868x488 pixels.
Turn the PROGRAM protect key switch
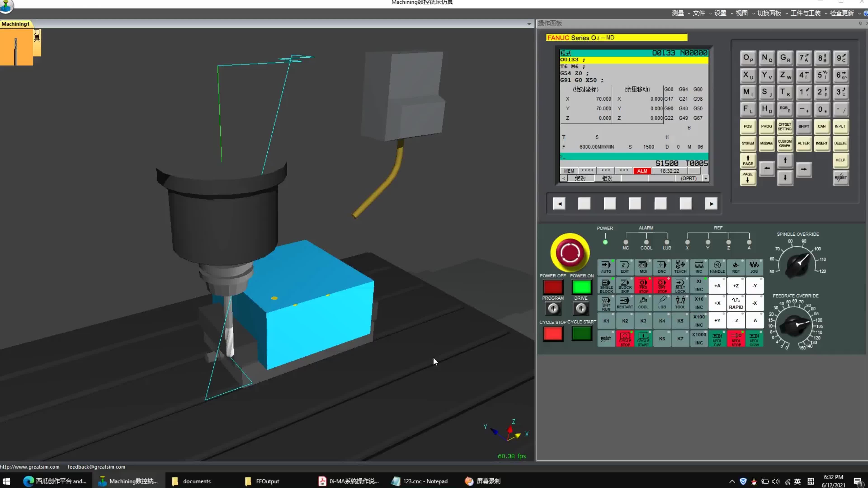[553, 308]
